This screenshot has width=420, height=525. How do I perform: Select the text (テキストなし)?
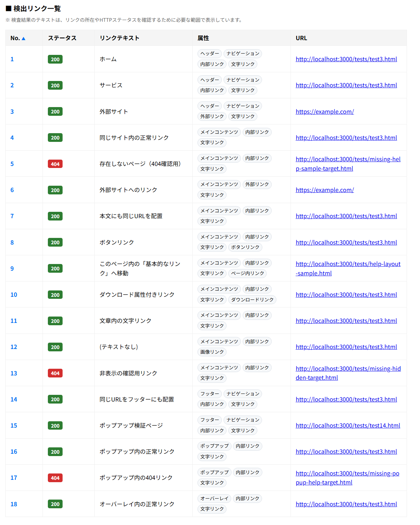pyautogui.click(x=119, y=347)
